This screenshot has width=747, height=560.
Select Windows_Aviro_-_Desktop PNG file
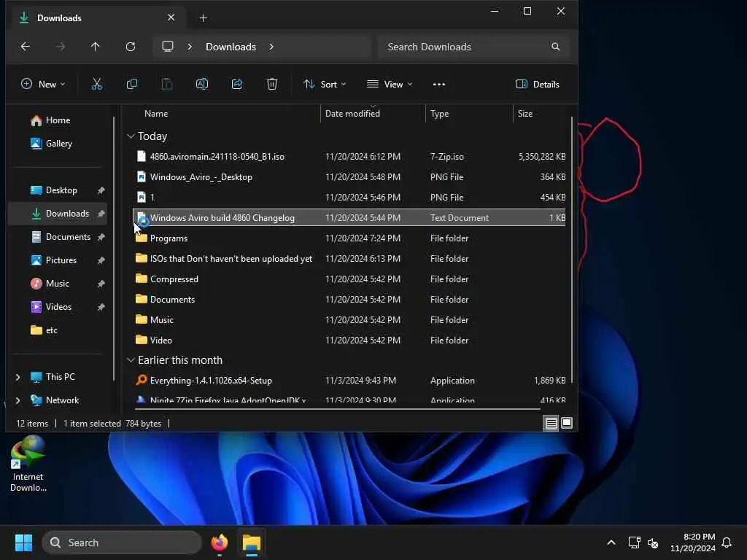click(x=350, y=177)
